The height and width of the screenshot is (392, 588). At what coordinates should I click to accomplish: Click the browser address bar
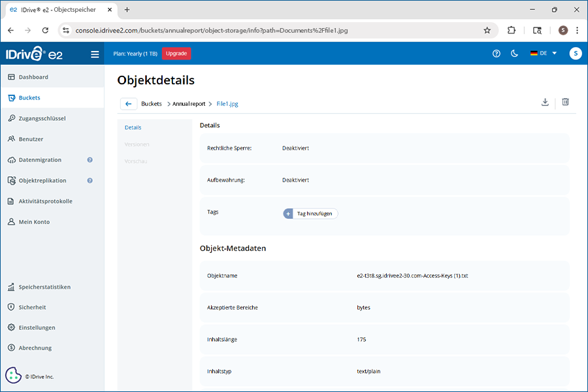tap(274, 30)
